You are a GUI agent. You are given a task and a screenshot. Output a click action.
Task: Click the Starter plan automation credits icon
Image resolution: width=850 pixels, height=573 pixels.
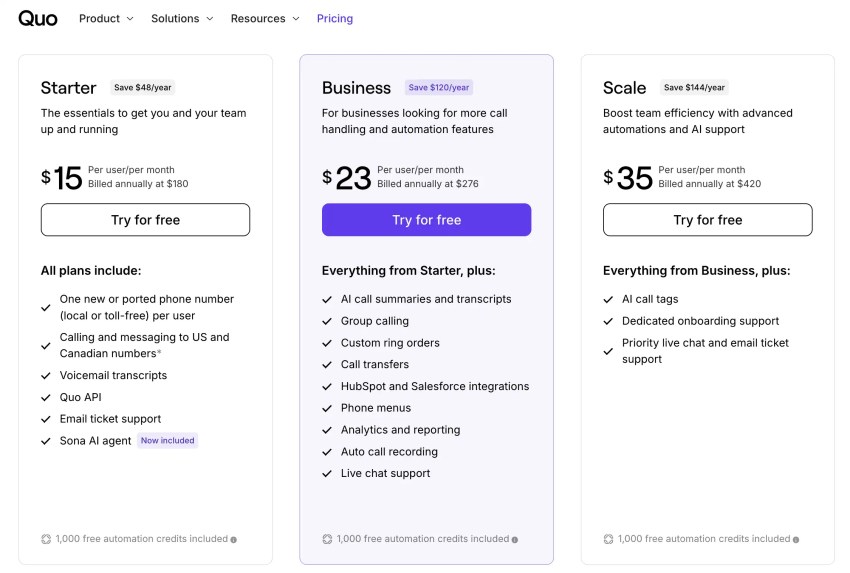46,539
